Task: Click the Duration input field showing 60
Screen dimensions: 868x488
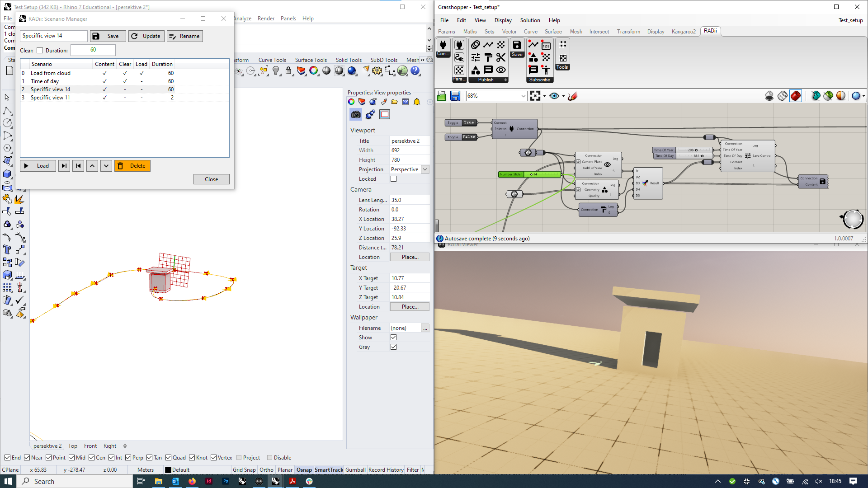Action: pos(93,50)
